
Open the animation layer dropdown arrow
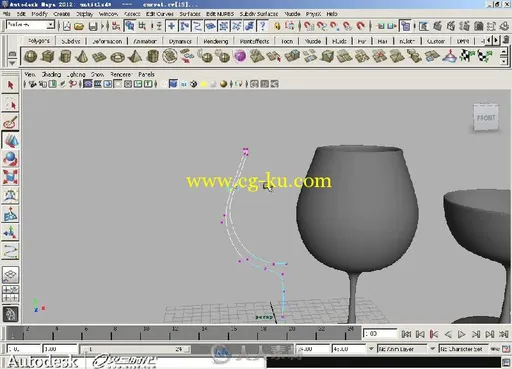(x=371, y=349)
